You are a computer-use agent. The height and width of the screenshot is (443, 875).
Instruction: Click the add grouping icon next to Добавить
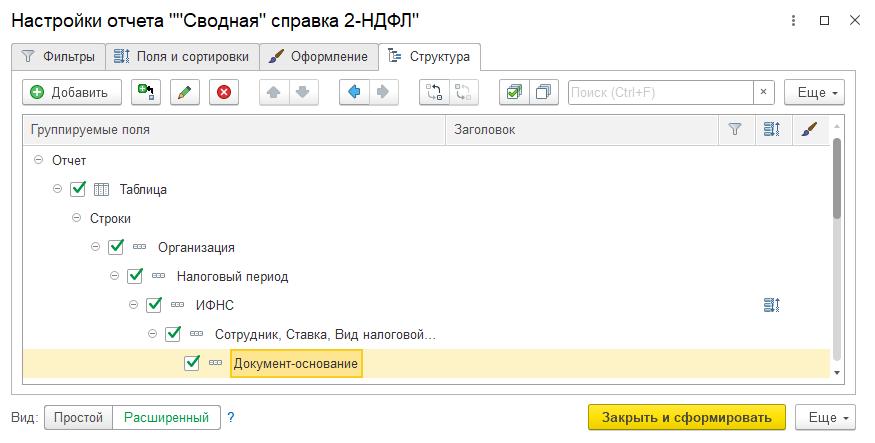point(146,93)
